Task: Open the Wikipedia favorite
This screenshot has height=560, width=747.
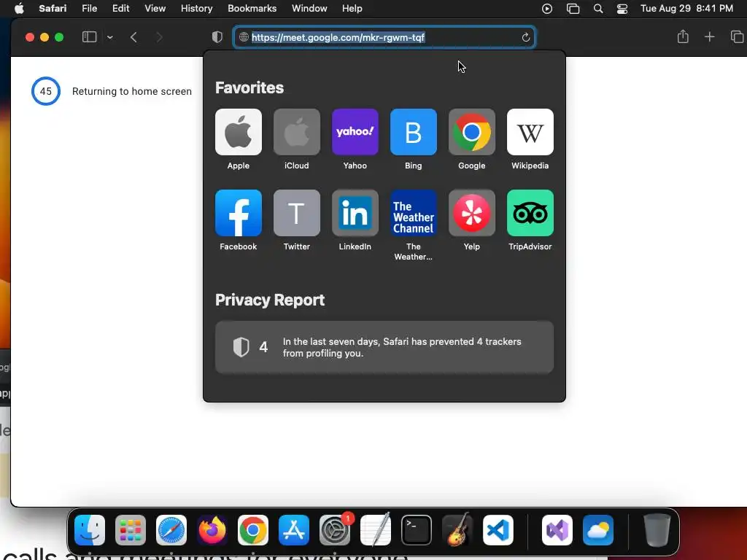Action: pos(530,132)
